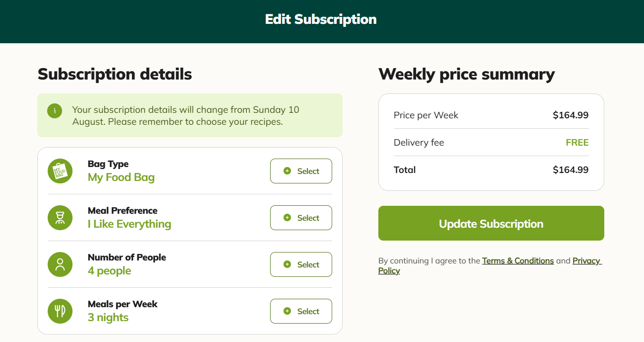Click the I Like Everything preference text
Screen dimensions: 644x342
[130, 224]
